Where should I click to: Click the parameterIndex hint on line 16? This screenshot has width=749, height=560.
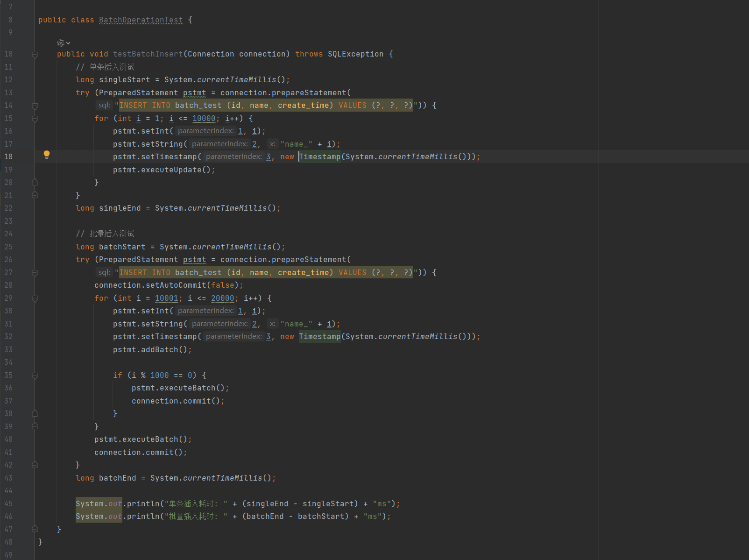pos(205,131)
